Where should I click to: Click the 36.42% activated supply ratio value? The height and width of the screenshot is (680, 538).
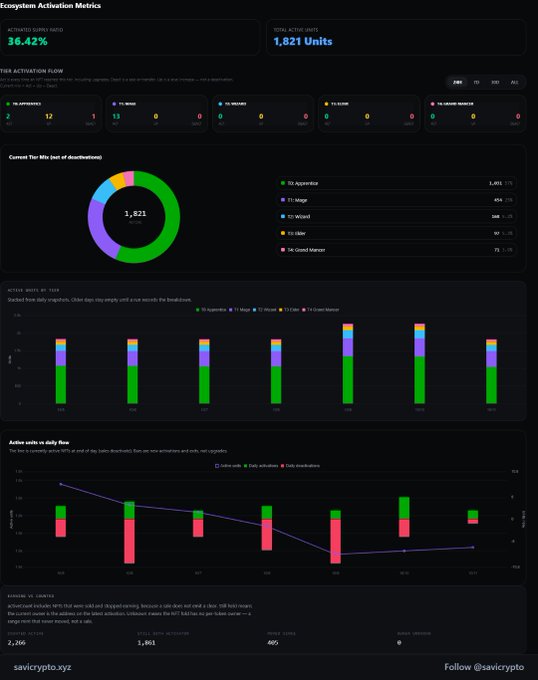click(x=27, y=41)
